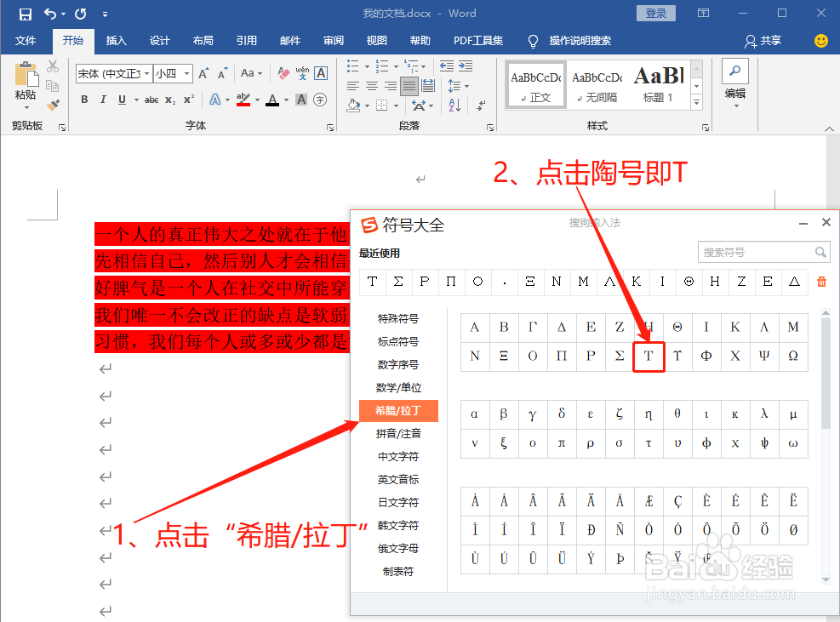This screenshot has height=622, width=840.
Task: Redo the last action in the quick access bar
Action: click(81, 14)
